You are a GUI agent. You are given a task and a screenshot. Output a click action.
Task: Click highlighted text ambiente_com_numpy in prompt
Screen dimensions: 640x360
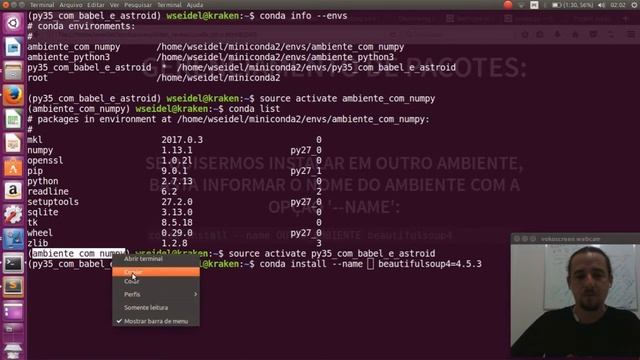point(78,253)
